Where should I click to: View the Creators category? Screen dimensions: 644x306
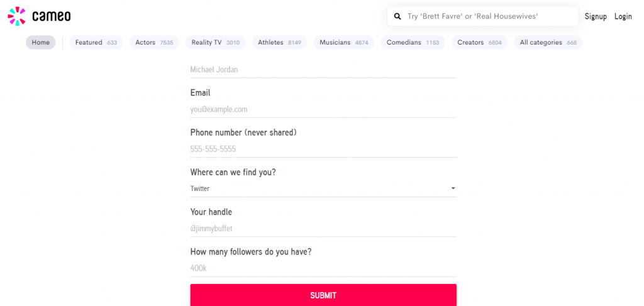click(x=479, y=43)
